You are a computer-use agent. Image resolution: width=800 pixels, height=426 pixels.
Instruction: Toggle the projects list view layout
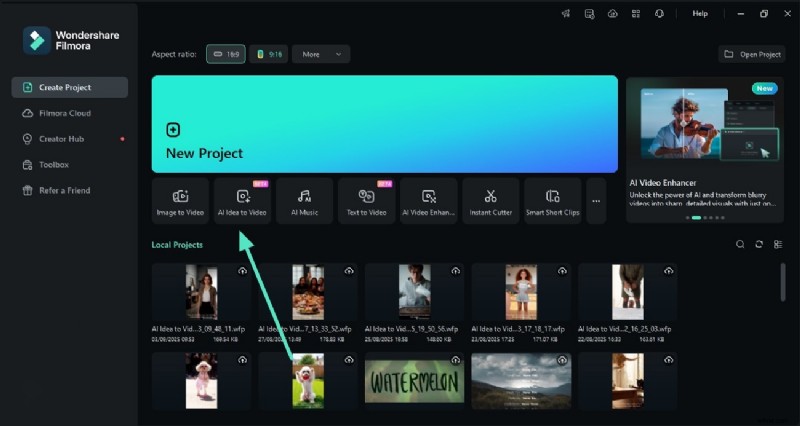778,244
